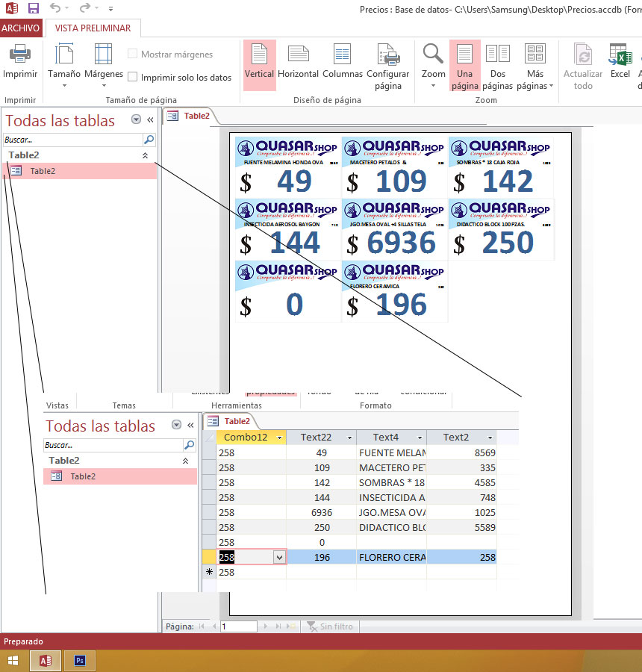642x672 pixels.
Task: Open the Text4 column filter dropdown
Action: tap(420, 438)
